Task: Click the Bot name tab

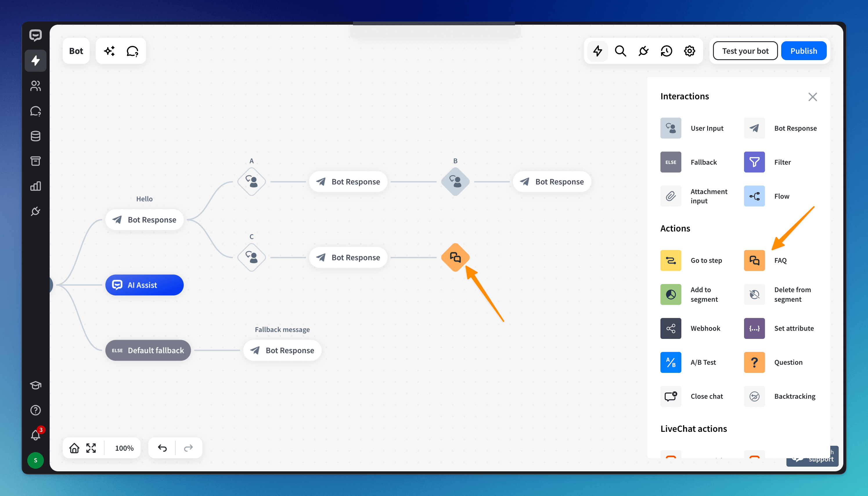Action: tap(76, 51)
